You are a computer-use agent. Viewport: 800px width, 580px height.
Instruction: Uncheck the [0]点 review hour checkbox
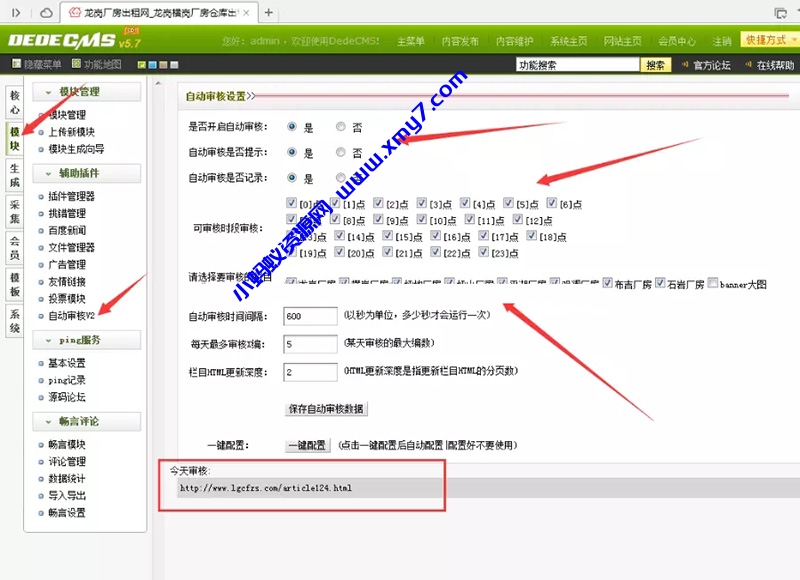(x=290, y=201)
